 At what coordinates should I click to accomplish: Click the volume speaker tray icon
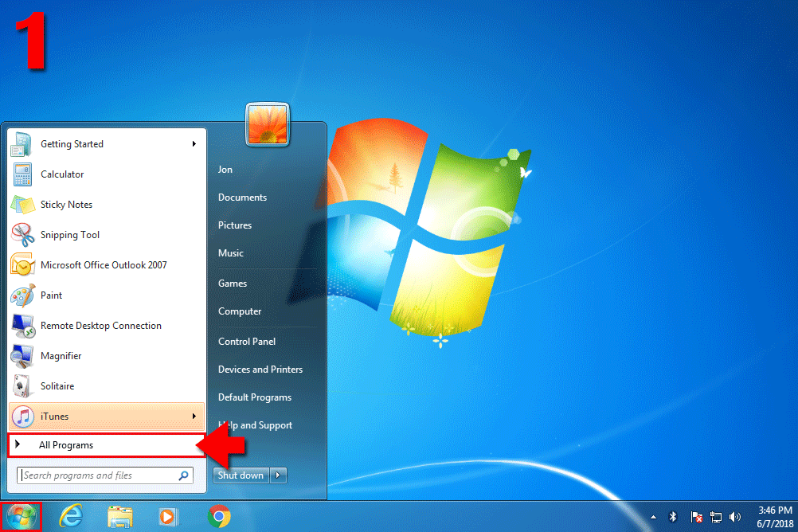click(734, 517)
